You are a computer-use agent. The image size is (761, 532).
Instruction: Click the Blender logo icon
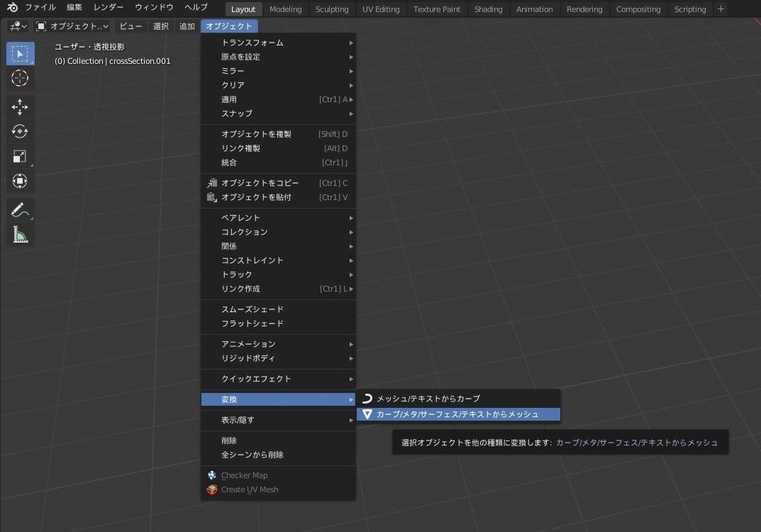pyautogui.click(x=12, y=7)
